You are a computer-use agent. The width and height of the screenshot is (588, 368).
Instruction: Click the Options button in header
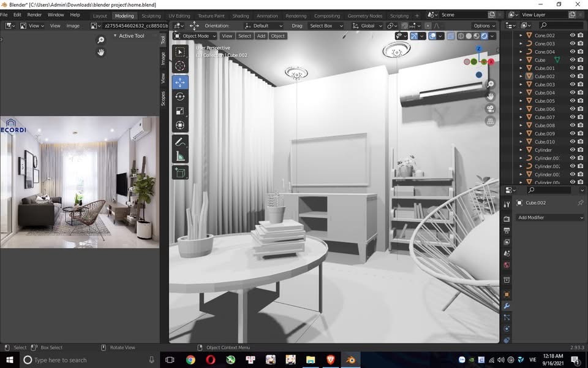[484, 26]
